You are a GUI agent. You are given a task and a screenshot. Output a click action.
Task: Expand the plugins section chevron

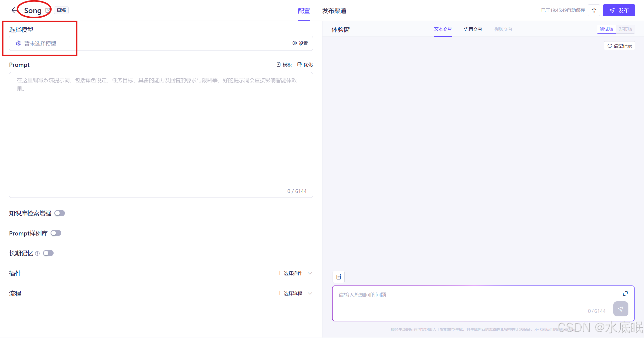pyautogui.click(x=310, y=273)
